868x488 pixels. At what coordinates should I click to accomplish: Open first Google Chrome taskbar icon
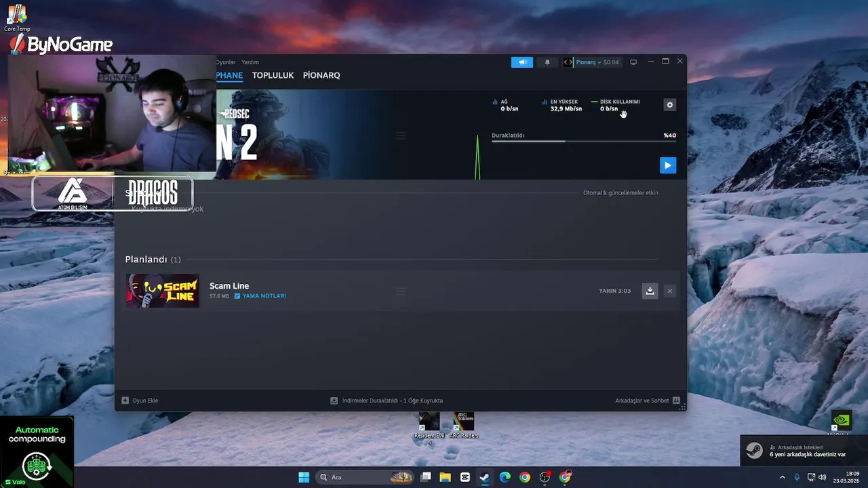525,477
